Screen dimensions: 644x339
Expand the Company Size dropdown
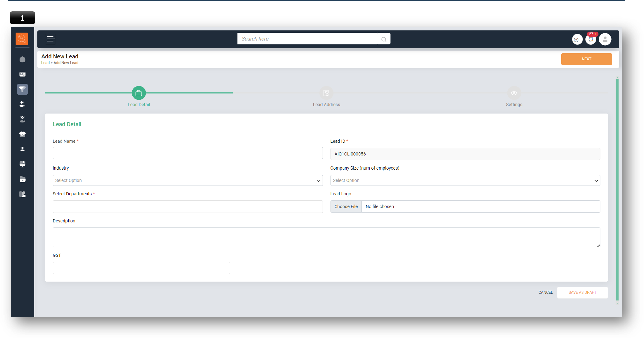465,180
